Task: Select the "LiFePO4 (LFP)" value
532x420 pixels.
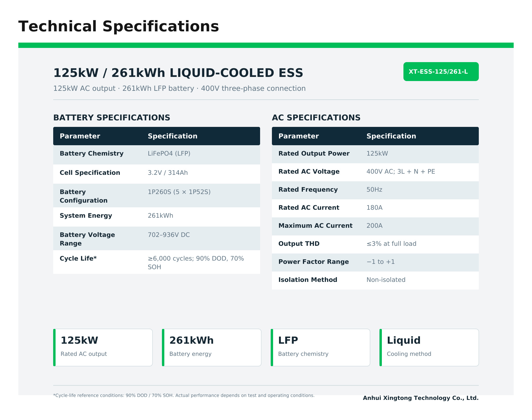Action: coord(169,154)
